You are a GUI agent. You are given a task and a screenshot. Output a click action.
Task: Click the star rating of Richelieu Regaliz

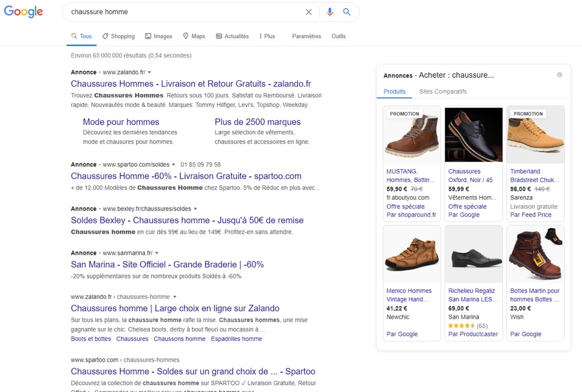(x=461, y=326)
